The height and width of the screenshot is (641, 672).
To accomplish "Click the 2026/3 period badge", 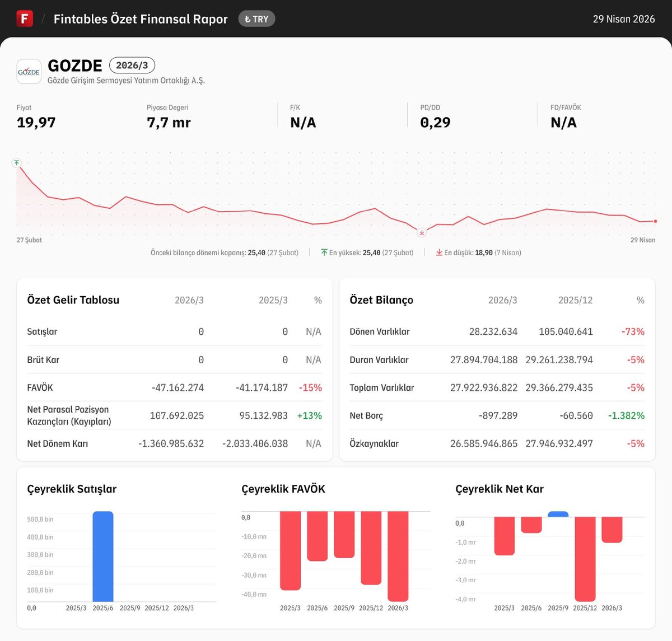I will [132, 65].
